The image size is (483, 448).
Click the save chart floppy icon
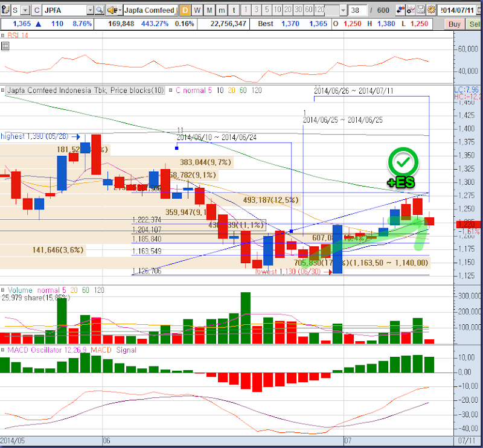point(421,10)
